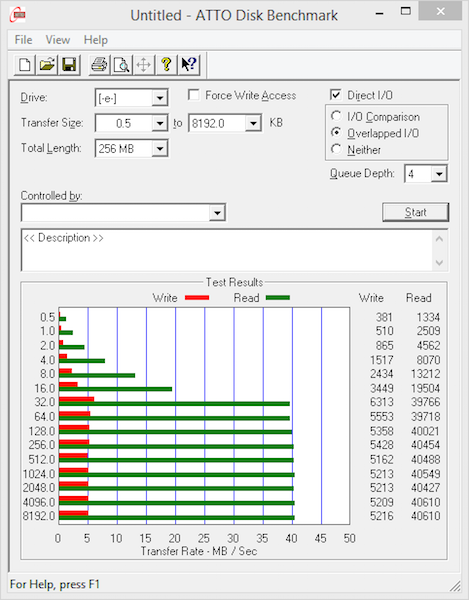The height and width of the screenshot is (600, 469).
Task: Click write value 5553 for 64.0 row
Action: click(x=381, y=417)
